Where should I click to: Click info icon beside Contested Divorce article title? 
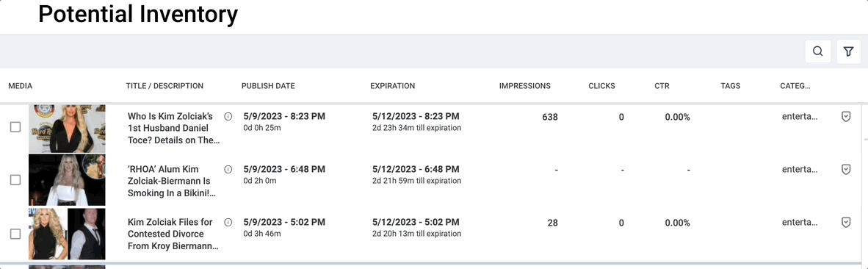tap(228, 222)
